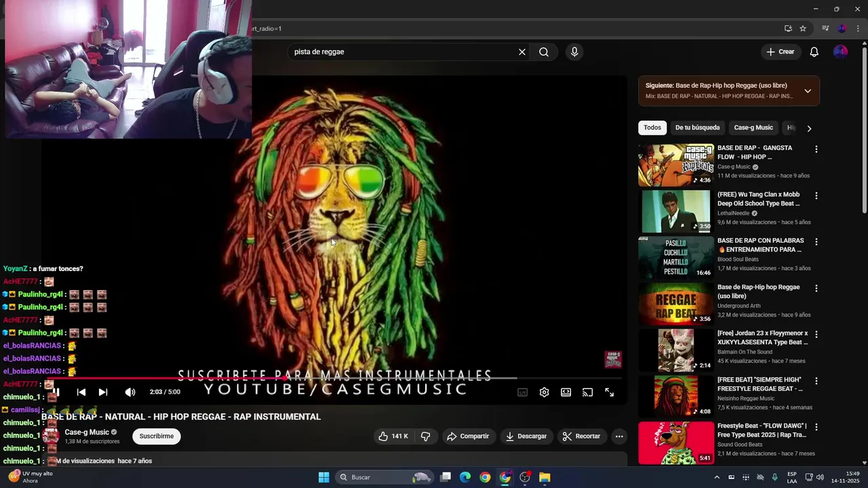868x488 pixels.
Task: Enter fullscreen mode
Action: (x=610, y=392)
